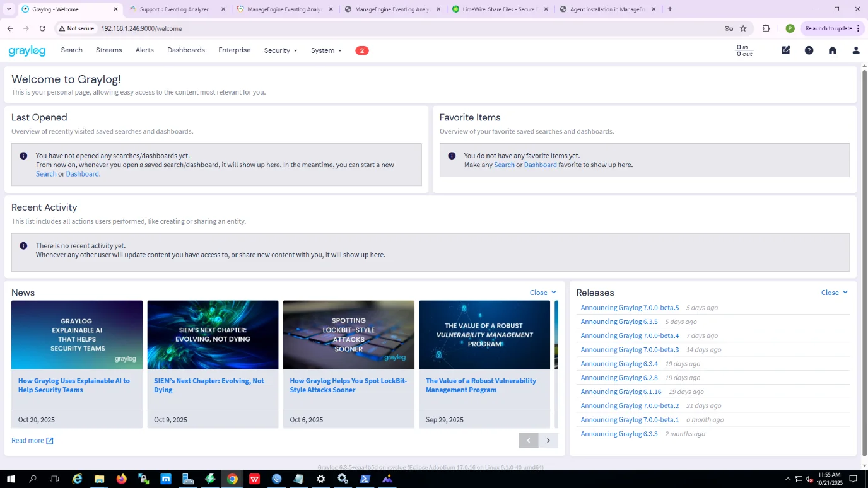Open PowerShell from the taskbar
The image size is (868, 488).
coord(365,479)
